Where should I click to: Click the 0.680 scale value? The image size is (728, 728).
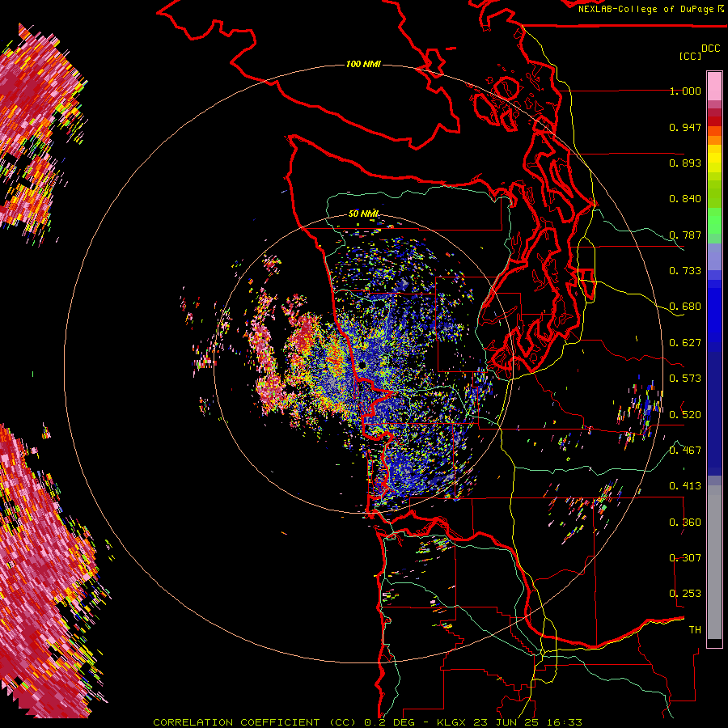tap(685, 307)
